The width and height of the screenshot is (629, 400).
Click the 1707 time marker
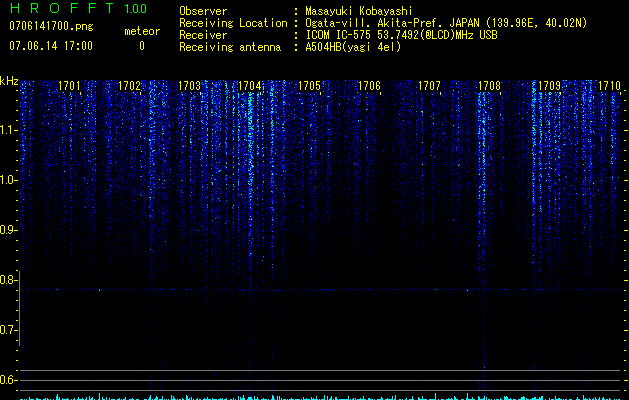(429, 86)
